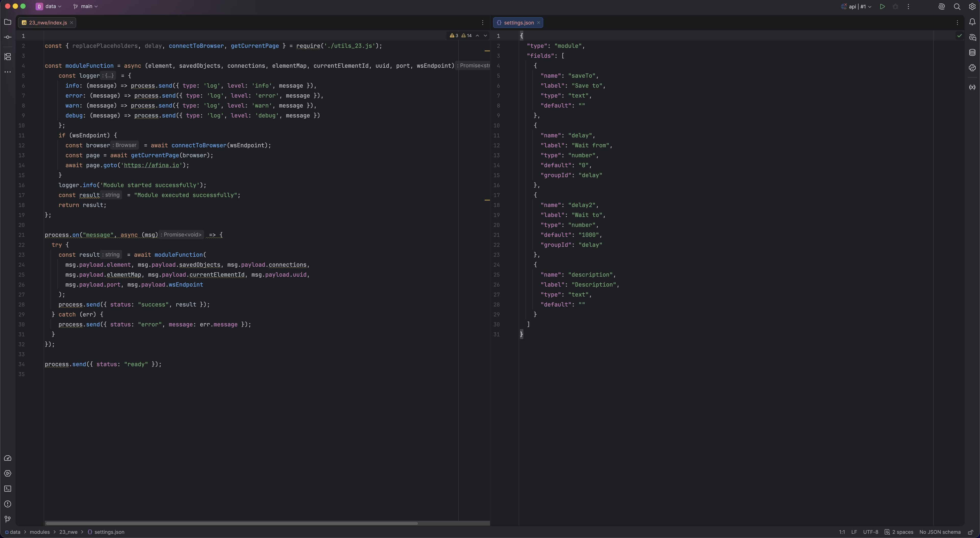Jump to previous highlighted problem arrow
The image size is (980, 538).
[x=477, y=36]
